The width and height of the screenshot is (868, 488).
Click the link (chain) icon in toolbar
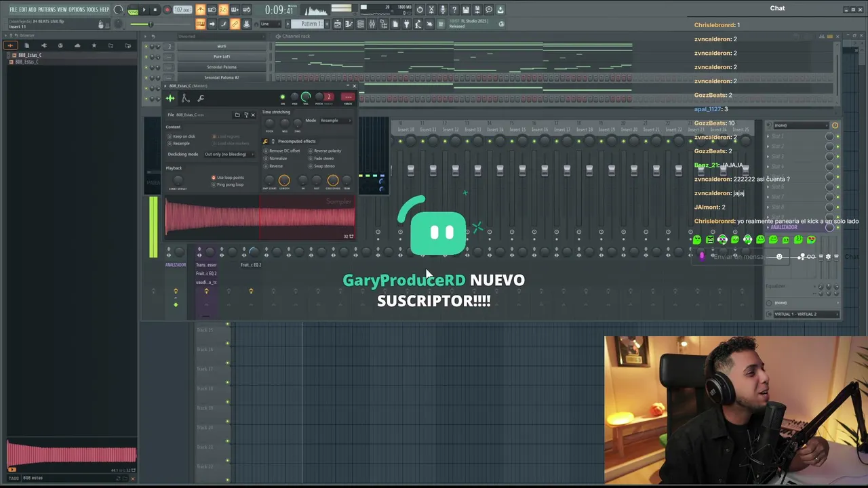click(235, 24)
